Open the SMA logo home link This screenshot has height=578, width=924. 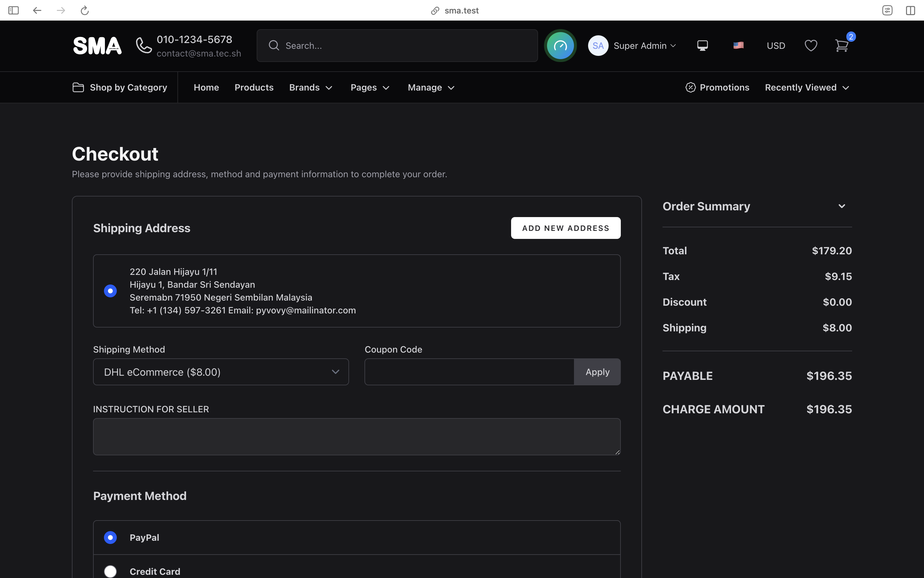[x=97, y=46]
